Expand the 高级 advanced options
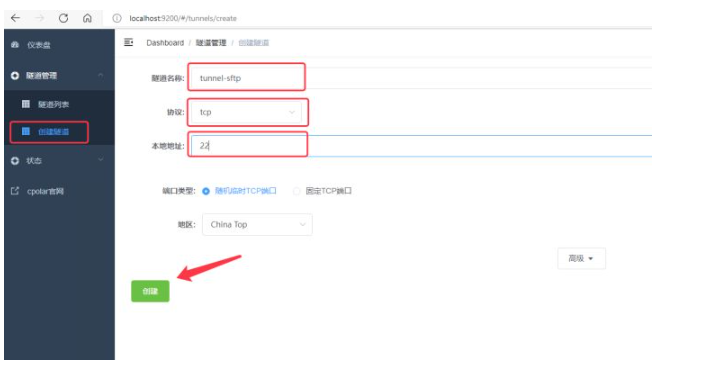This screenshot has width=701, height=385. pyautogui.click(x=581, y=258)
